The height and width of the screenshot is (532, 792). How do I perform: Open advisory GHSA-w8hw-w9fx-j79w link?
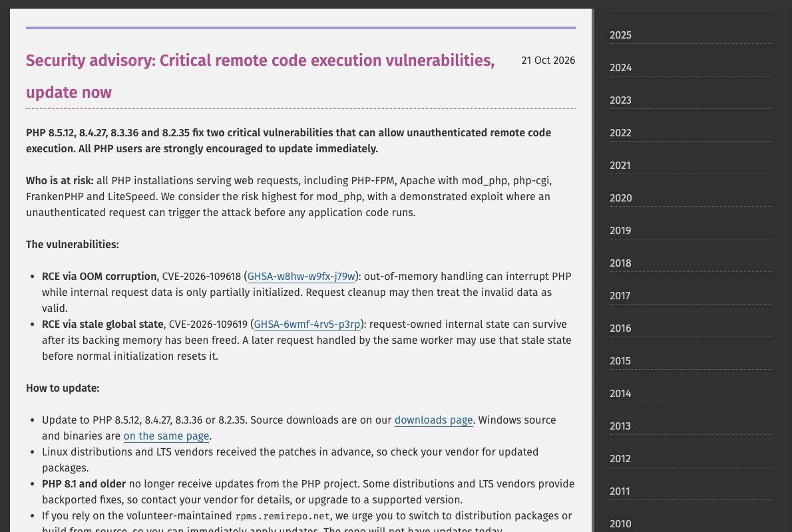(301, 277)
